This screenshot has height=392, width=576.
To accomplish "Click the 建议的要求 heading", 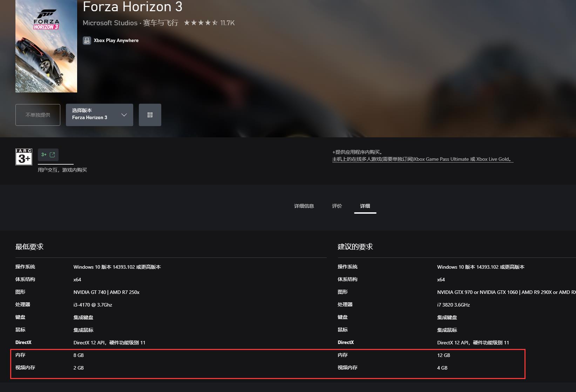I will (x=355, y=247).
